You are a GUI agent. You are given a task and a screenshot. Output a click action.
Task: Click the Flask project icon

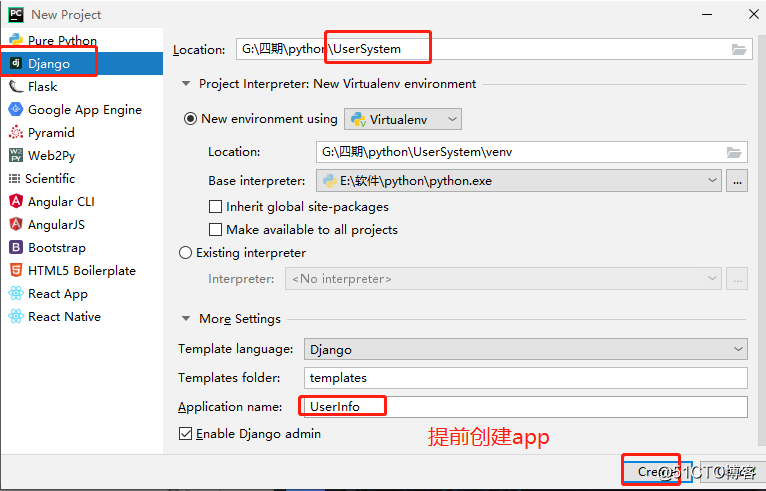pos(16,86)
